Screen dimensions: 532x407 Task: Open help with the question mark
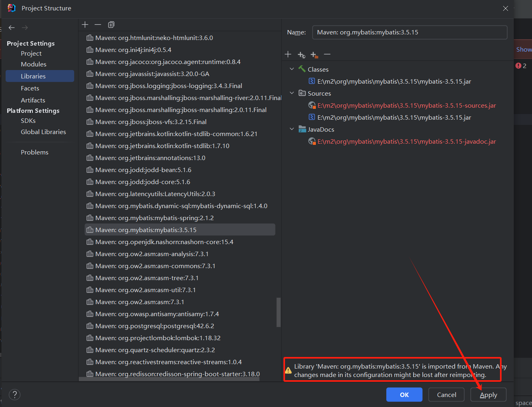[x=14, y=395]
